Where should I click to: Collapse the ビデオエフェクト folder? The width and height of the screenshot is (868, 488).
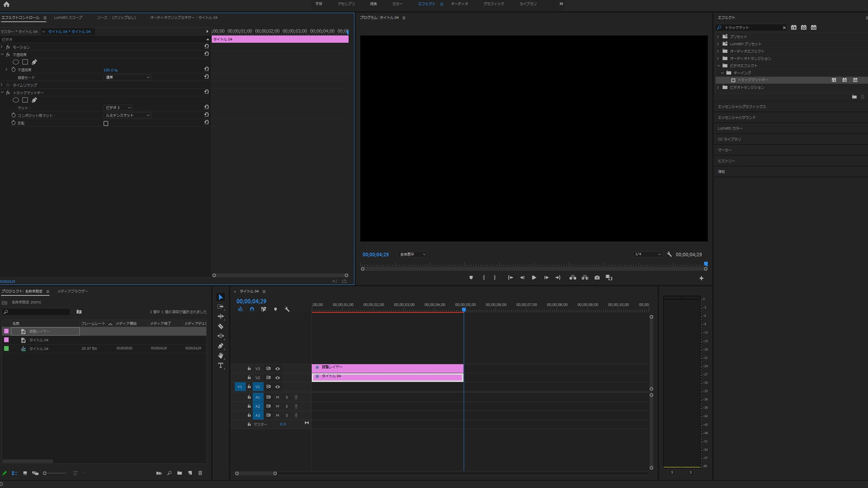718,66
